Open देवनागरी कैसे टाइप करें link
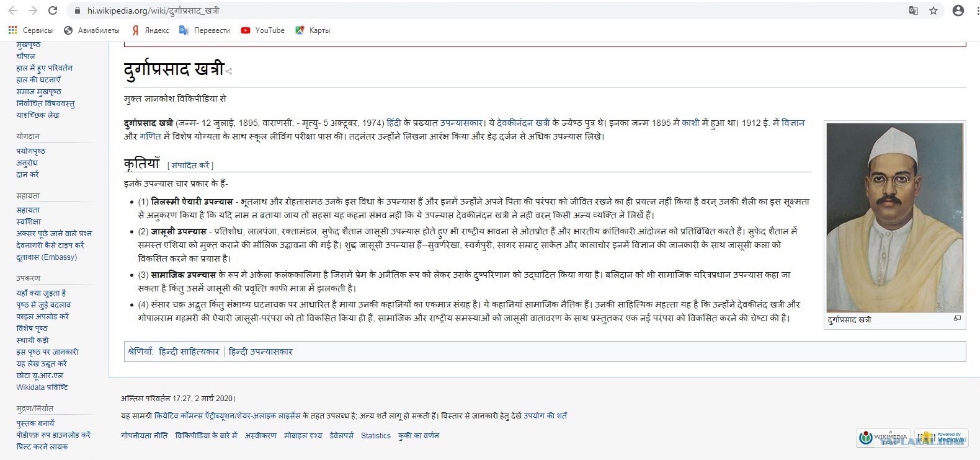This screenshot has width=980, height=460. [50, 245]
